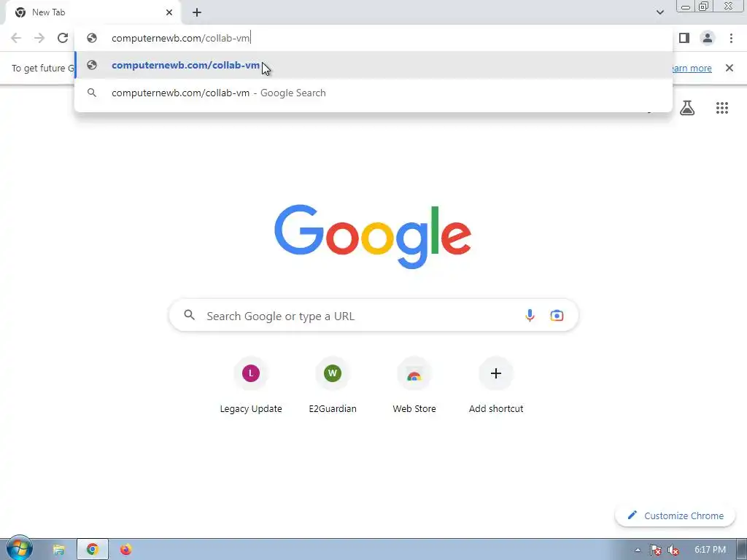Click the magnifier icon in the search box
The image size is (747, 560).
(x=190, y=315)
